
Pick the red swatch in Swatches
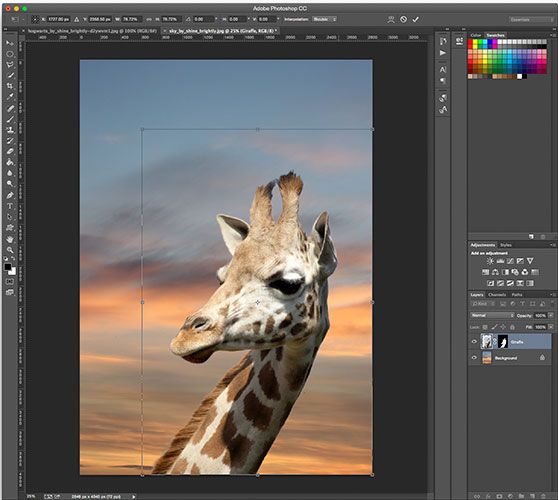470,42
